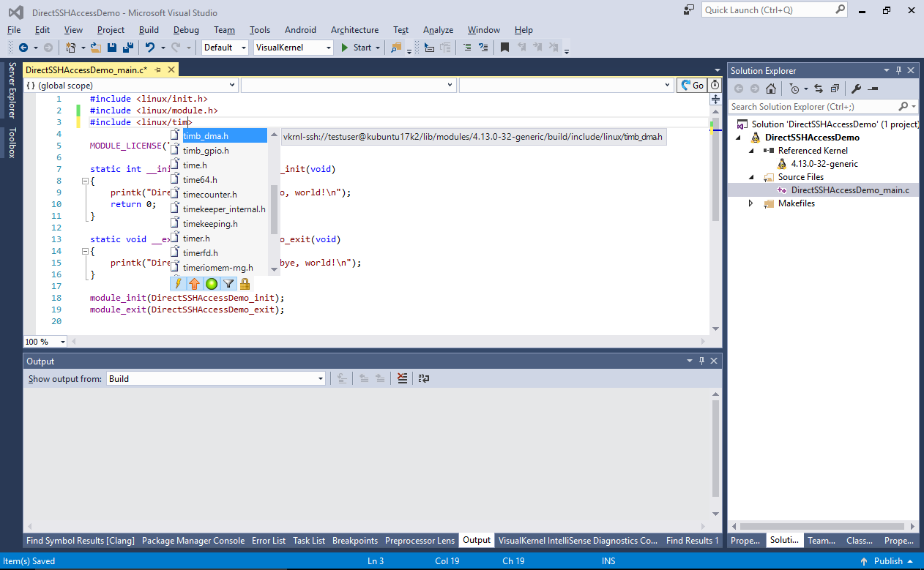The width and height of the screenshot is (924, 570).
Task: Toggle the funnel filter in IntelliSense popup
Action: point(228,284)
